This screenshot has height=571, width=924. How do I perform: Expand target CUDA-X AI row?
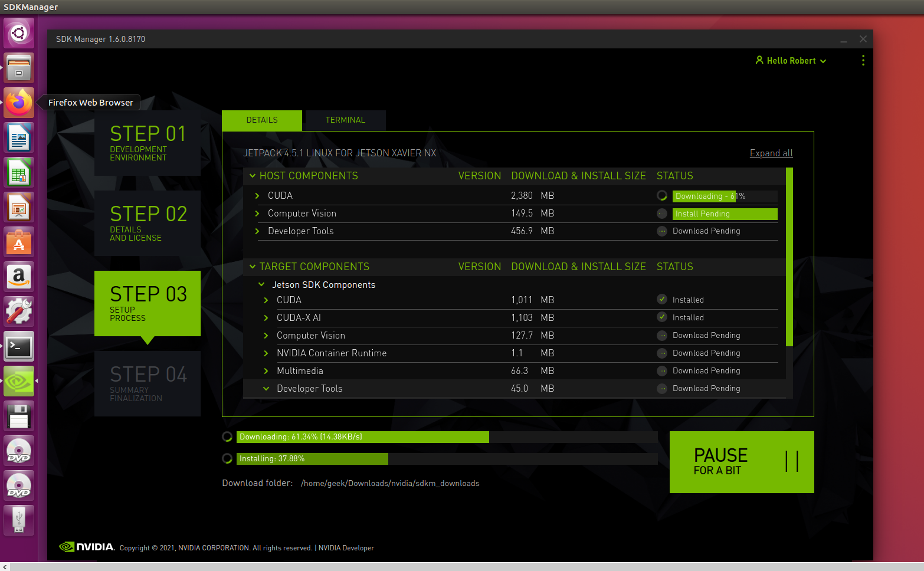tap(266, 318)
